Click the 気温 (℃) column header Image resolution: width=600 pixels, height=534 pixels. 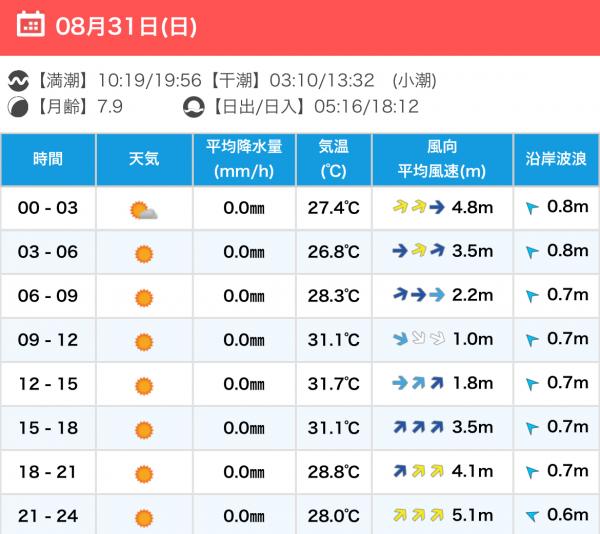(334, 160)
